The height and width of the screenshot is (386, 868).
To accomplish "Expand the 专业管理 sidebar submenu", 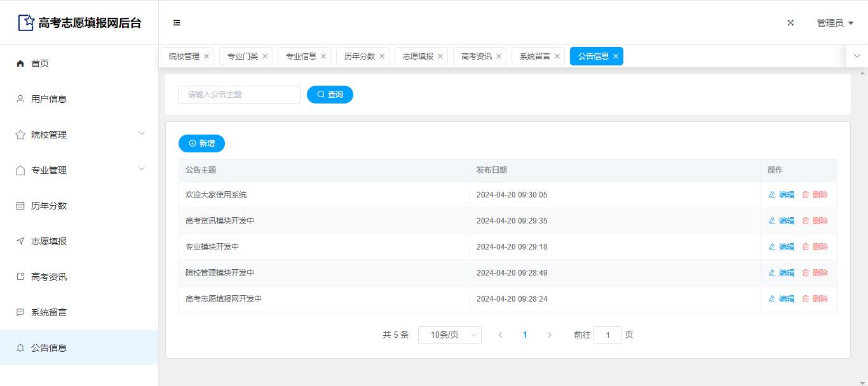I will click(79, 170).
